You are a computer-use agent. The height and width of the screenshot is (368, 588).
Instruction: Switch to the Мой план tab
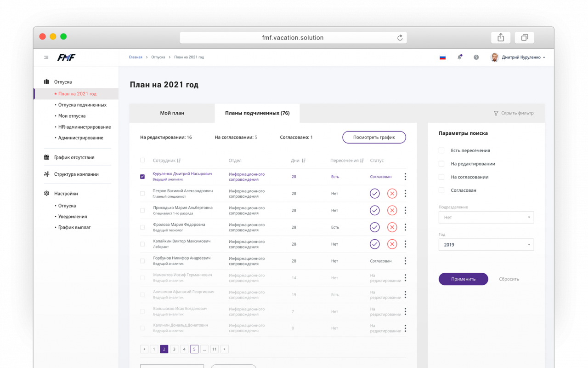pyautogui.click(x=172, y=113)
